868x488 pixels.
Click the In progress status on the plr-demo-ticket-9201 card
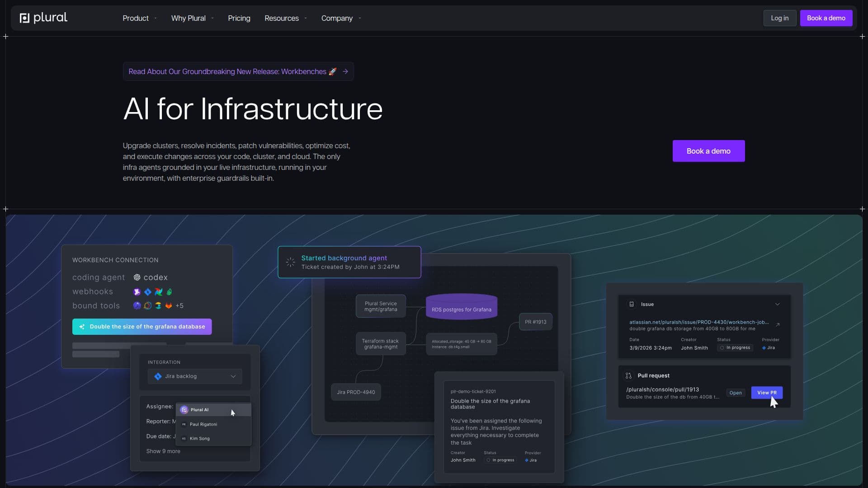[500, 460]
